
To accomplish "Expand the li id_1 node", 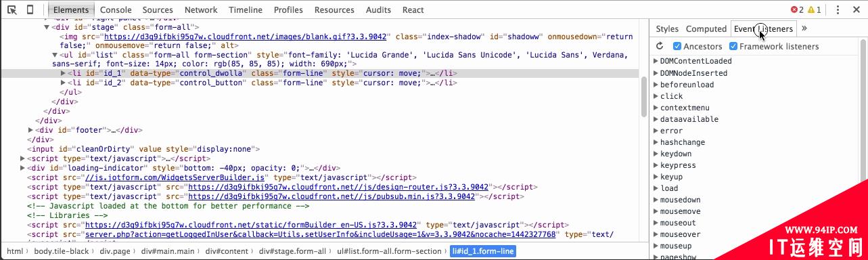I will tap(63, 73).
